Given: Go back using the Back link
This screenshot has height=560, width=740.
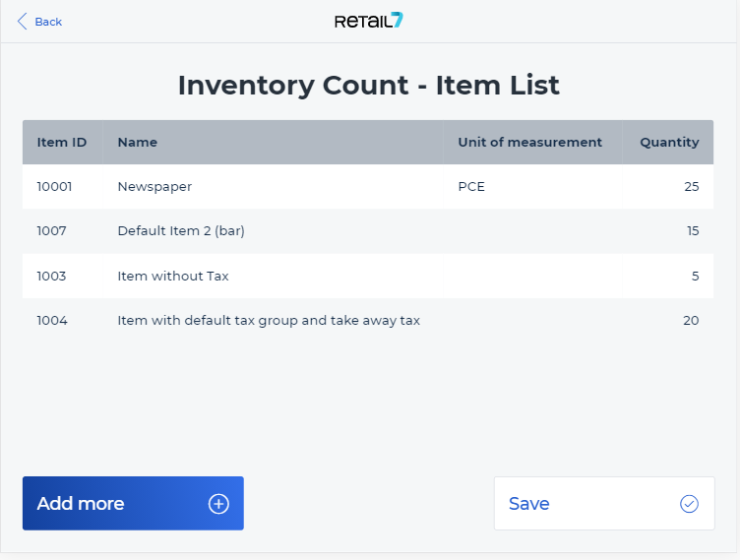Looking at the screenshot, I should pyautogui.click(x=39, y=22).
